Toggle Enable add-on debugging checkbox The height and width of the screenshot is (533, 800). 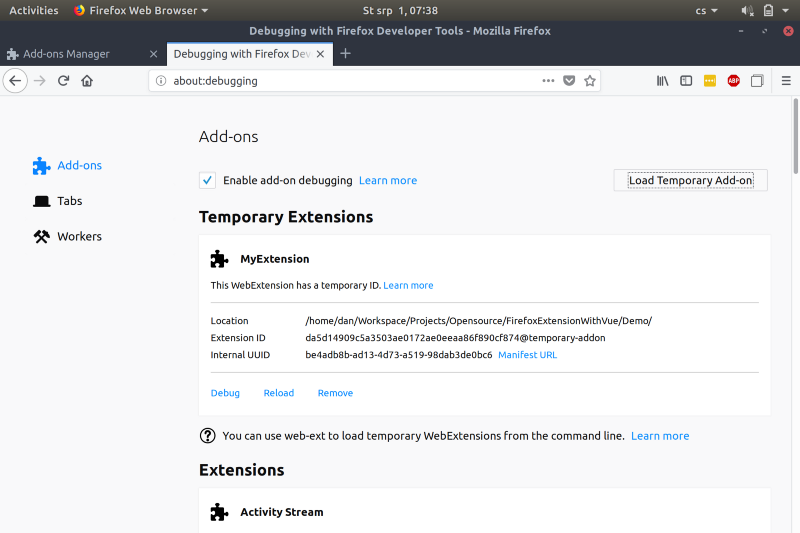[x=207, y=180]
